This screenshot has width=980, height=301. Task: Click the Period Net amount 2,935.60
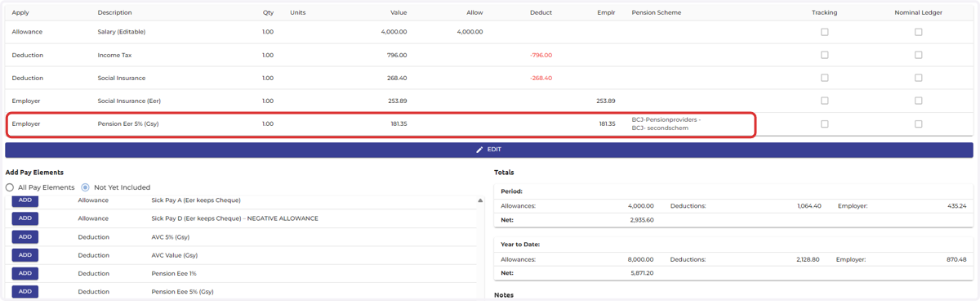642,220
